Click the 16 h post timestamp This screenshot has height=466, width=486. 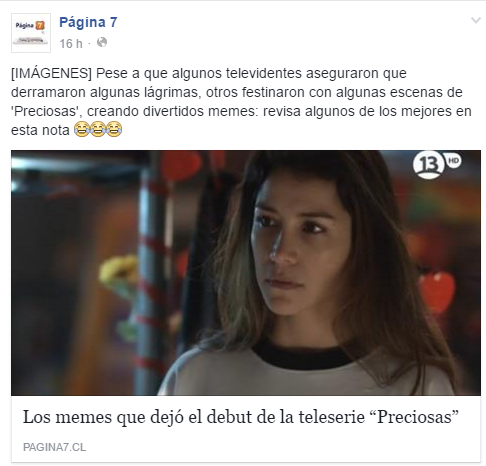(71, 43)
